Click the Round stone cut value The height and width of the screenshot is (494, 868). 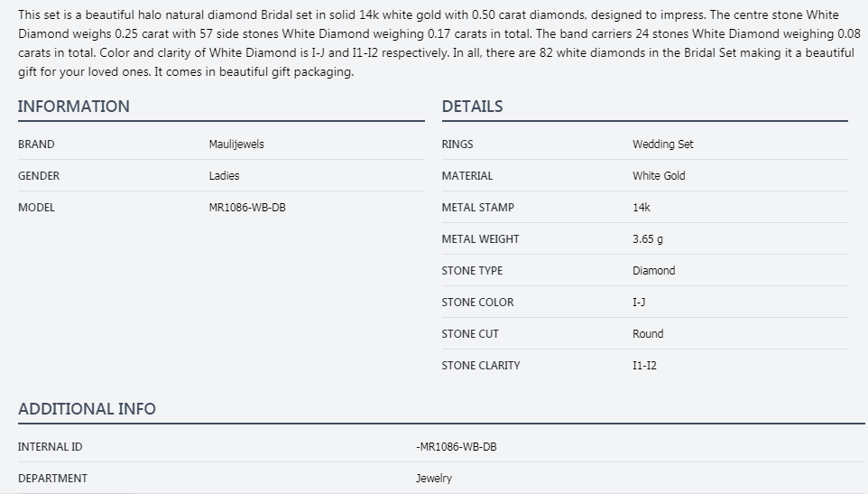click(x=648, y=334)
